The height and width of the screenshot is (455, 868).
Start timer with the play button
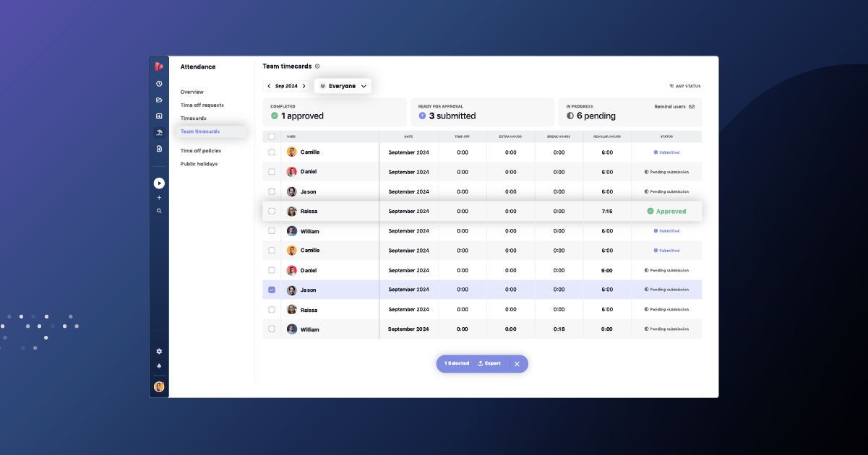159,183
